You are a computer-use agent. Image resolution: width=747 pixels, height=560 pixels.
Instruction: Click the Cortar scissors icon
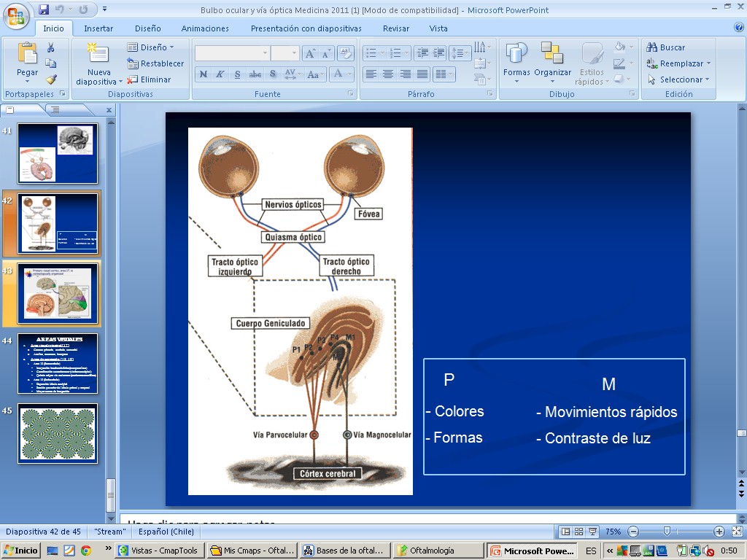coord(51,47)
